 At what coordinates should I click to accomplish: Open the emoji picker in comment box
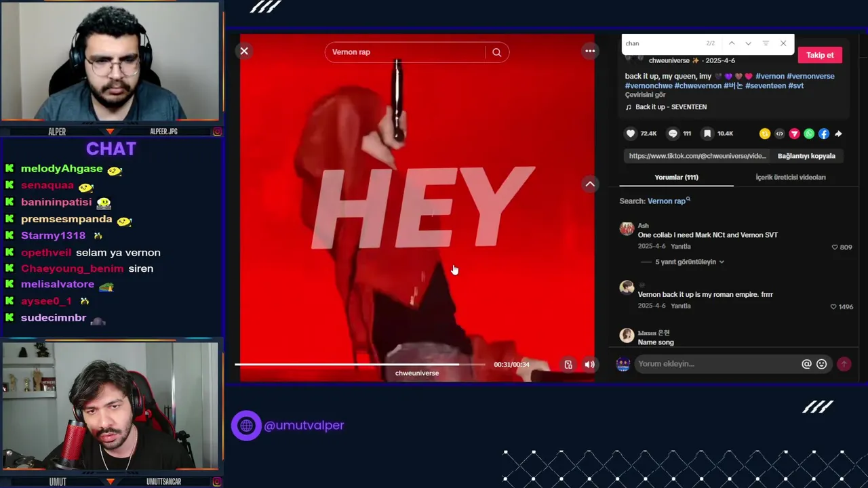click(x=822, y=364)
